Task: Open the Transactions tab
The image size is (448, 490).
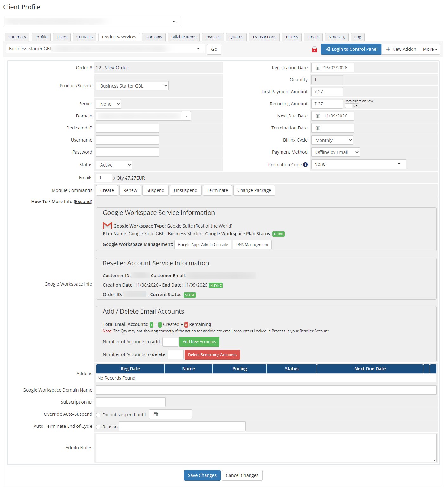Action: tap(264, 37)
